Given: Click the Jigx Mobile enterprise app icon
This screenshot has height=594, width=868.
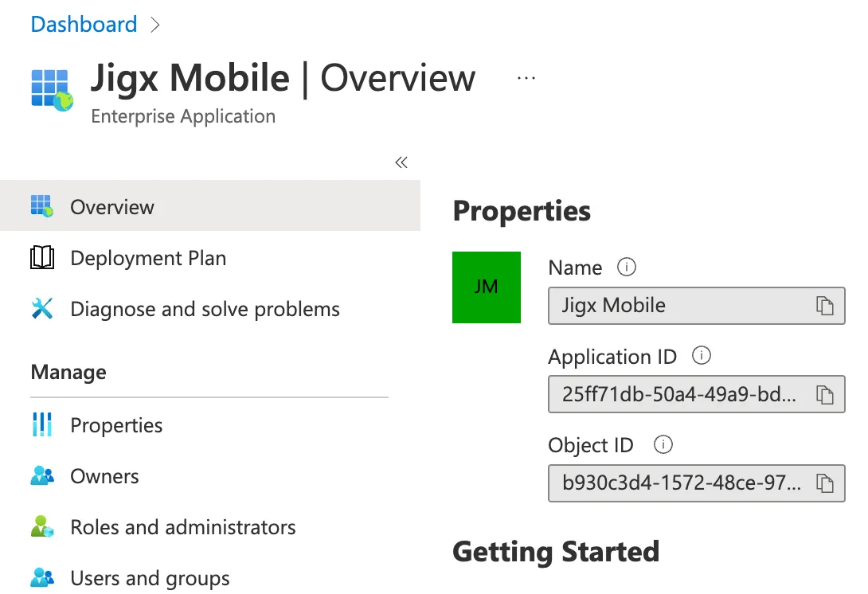Looking at the screenshot, I should click(52, 90).
